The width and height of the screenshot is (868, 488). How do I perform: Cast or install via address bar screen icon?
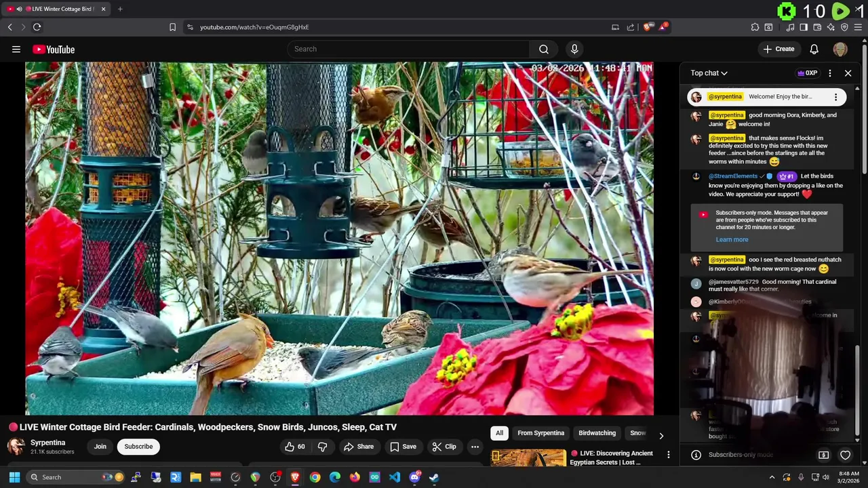click(615, 27)
